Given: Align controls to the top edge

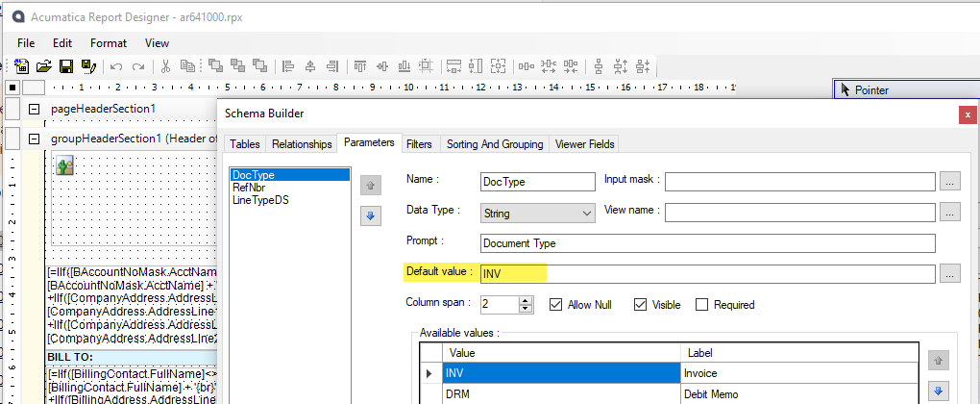Looking at the screenshot, I should (360, 65).
